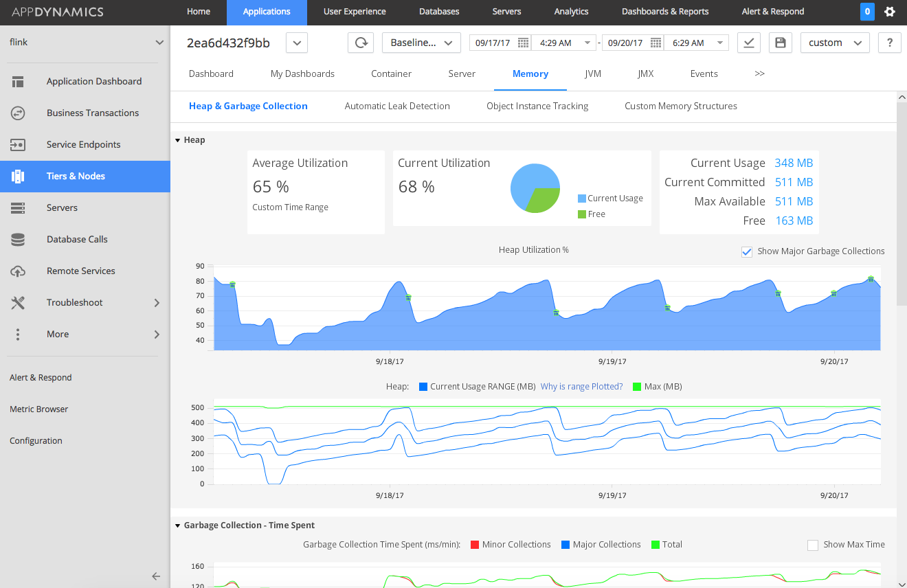
Task: Expand the Troubleshoot submenu arrow
Action: coord(157,303)
